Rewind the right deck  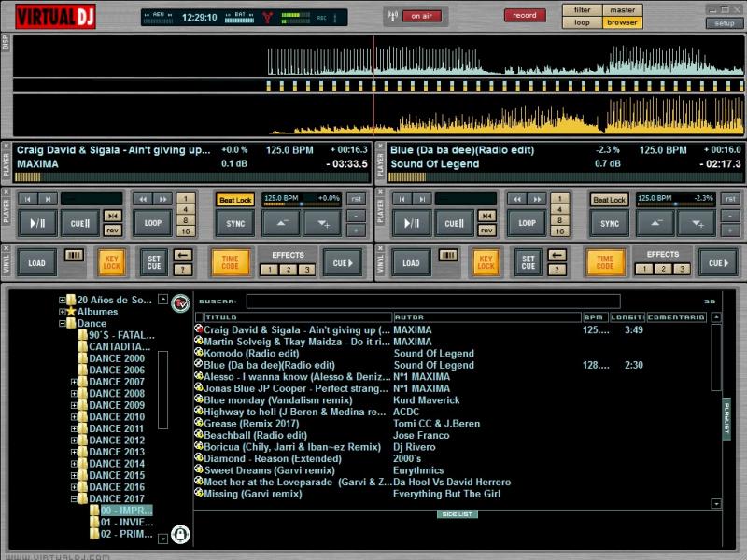(x=517, y=199)
